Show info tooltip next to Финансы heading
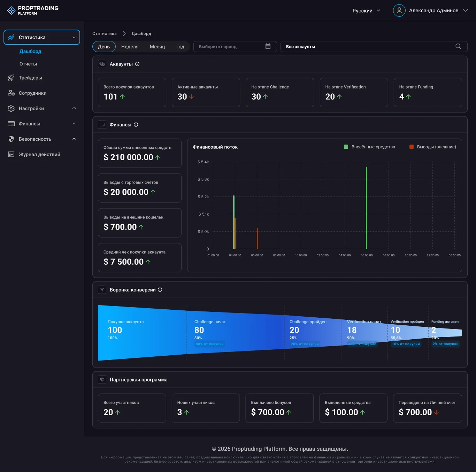 (136, 125)
